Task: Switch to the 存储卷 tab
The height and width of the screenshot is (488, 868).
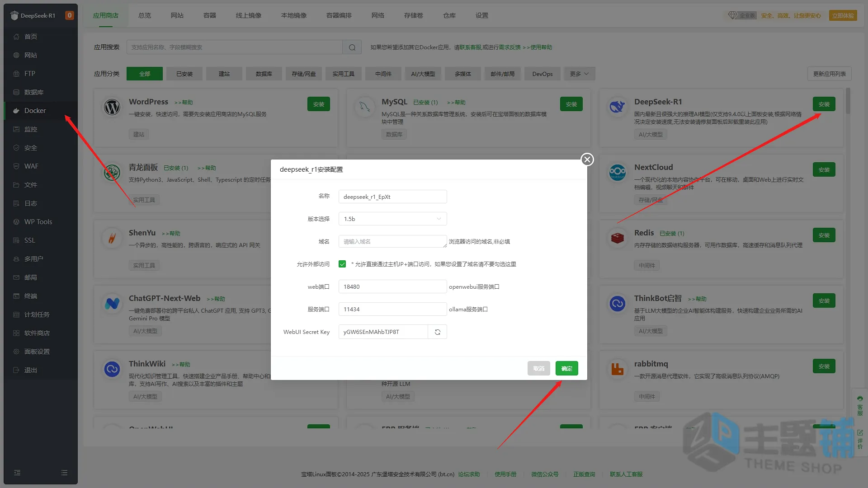Action: pyautogui.click(x=414, y=15)
